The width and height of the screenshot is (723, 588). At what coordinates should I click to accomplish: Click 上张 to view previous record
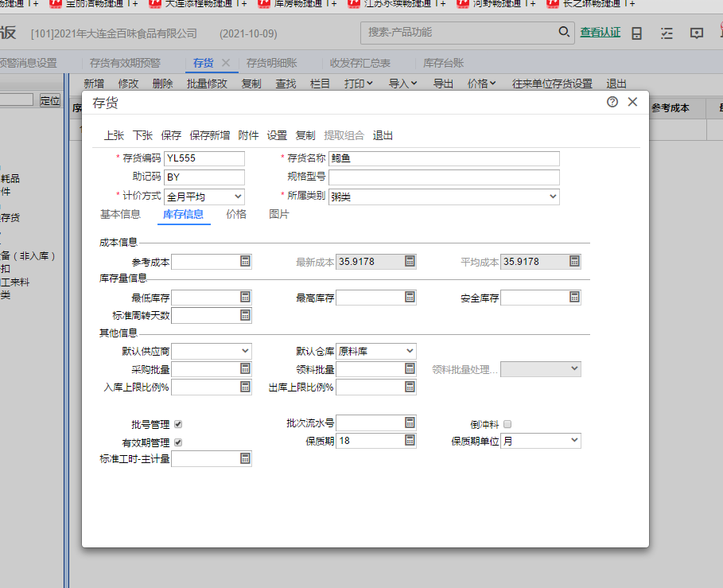click(x=114, y=135)
